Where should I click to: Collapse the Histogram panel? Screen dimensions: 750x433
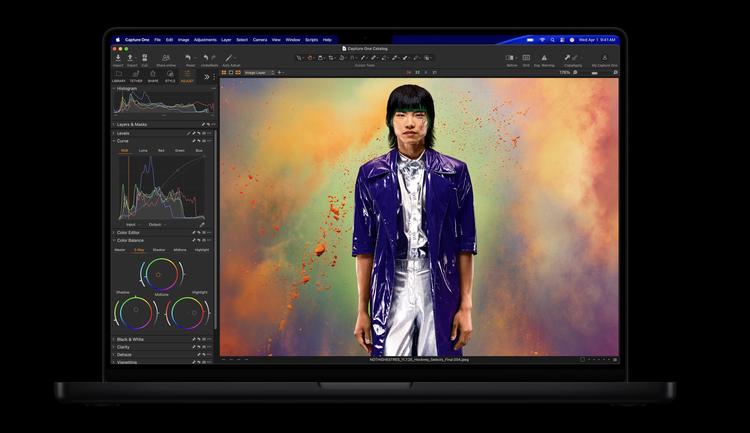click(x=113, y=88)
